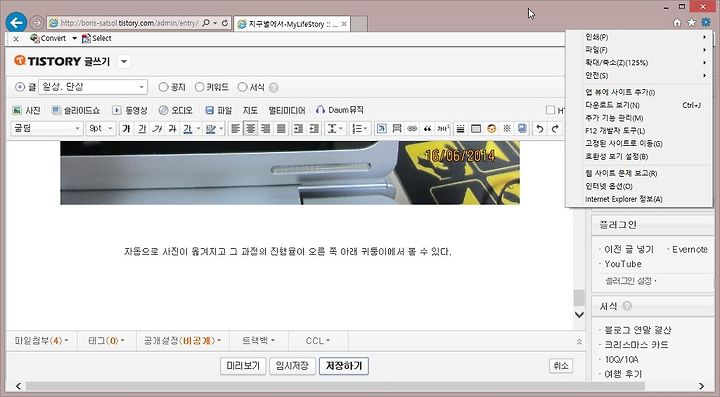Click the 임시저장 temporary save button
The image size is (720, 397).
pos(292,366)
